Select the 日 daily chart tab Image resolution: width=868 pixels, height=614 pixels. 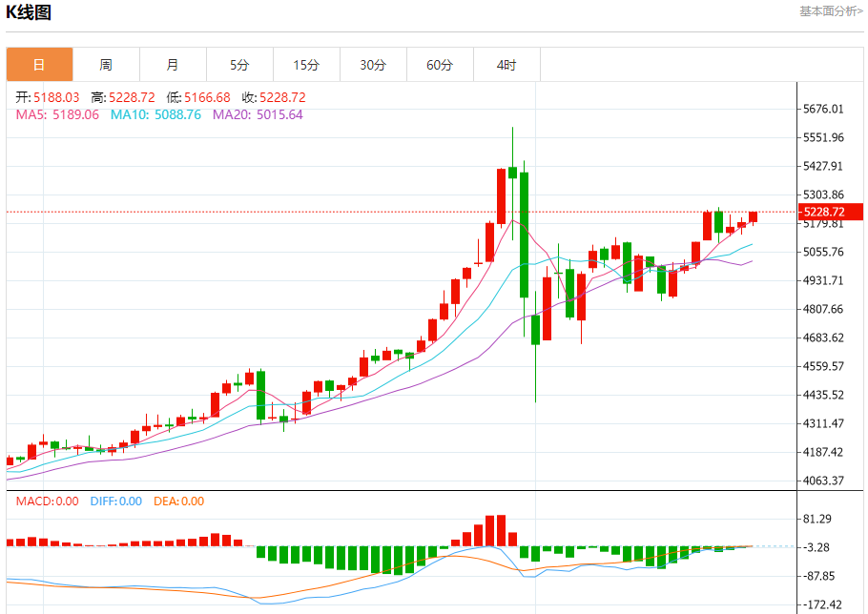(39, 65)
